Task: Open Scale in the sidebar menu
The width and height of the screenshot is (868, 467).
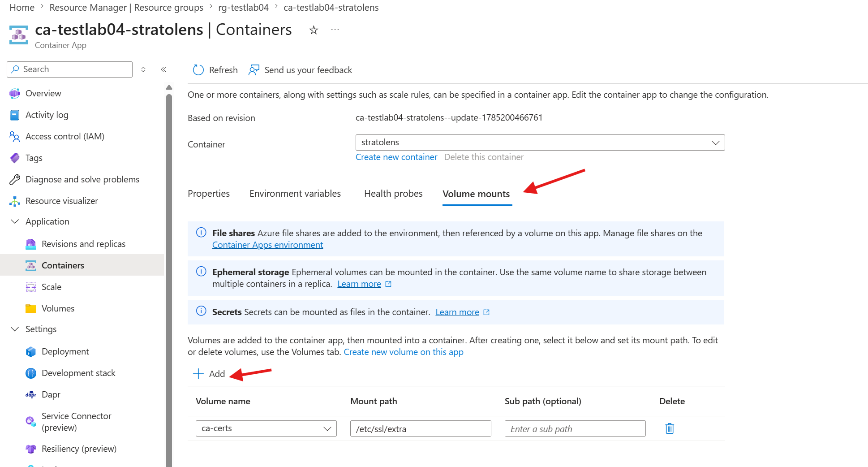Action: (52, 287)
